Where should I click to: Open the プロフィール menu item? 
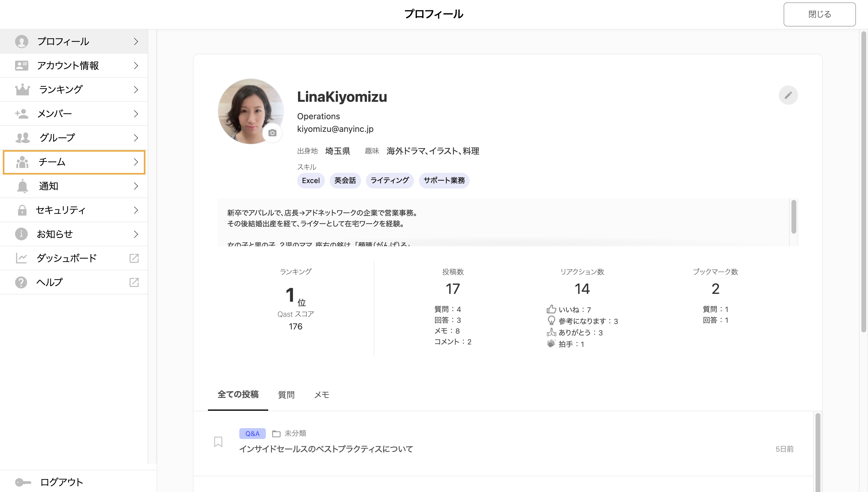[x=74, y=42]
